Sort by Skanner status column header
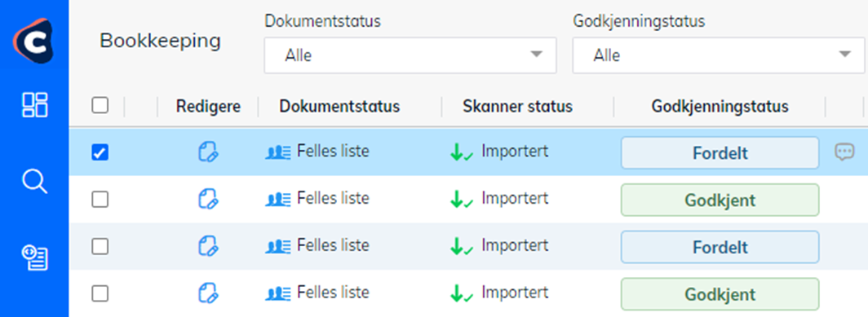868x317 pixels. (517, 106)
